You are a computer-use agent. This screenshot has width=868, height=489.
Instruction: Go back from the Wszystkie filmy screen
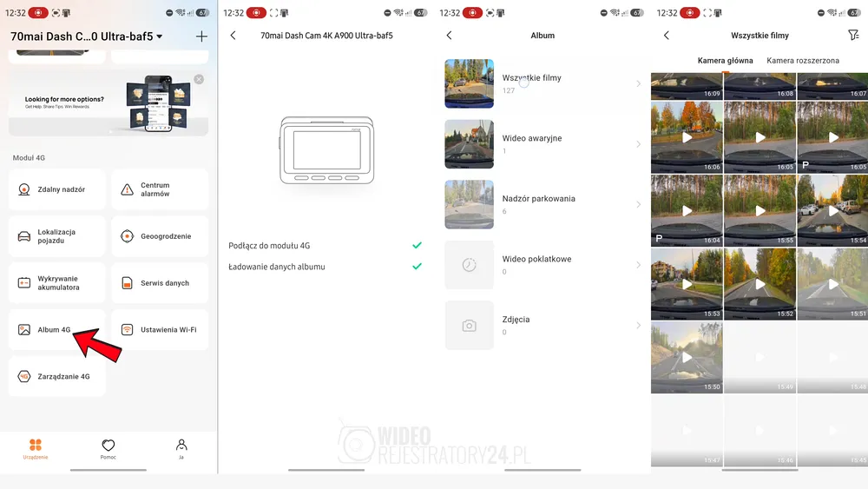[667, 36]
